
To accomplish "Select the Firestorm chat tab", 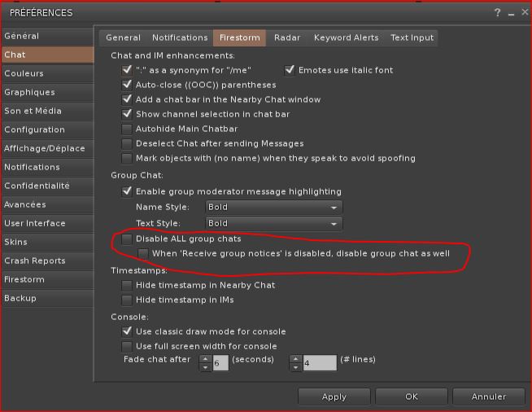I will point(239,37).
